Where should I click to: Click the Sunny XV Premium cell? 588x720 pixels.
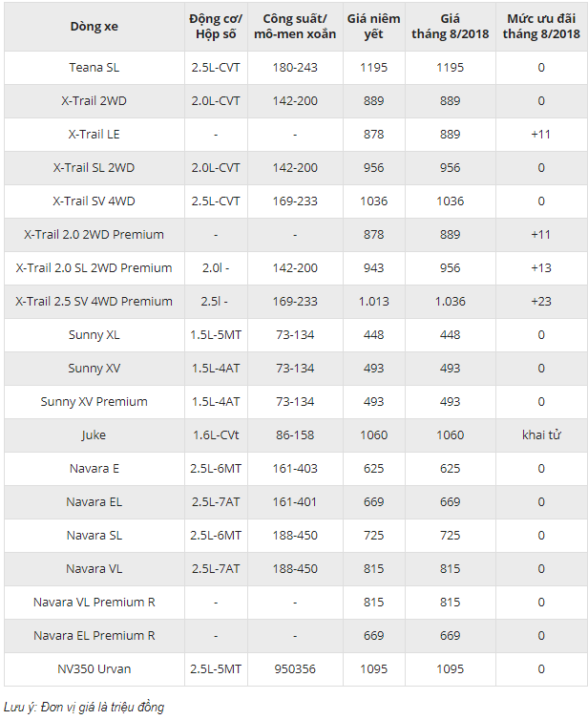coord(94,402)
